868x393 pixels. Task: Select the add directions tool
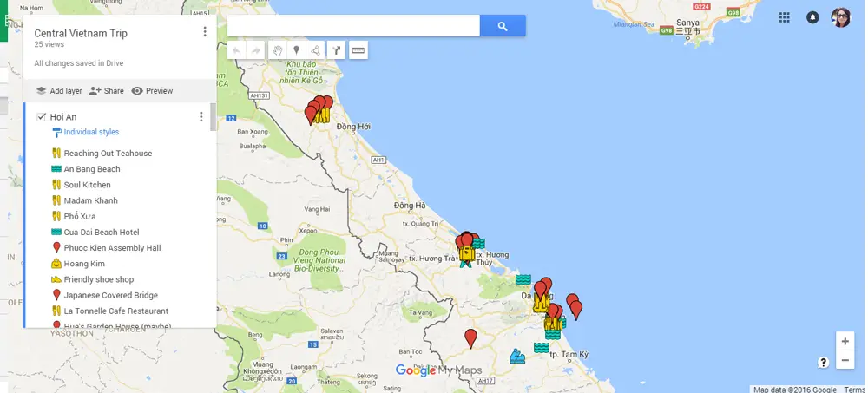point(336,50)
